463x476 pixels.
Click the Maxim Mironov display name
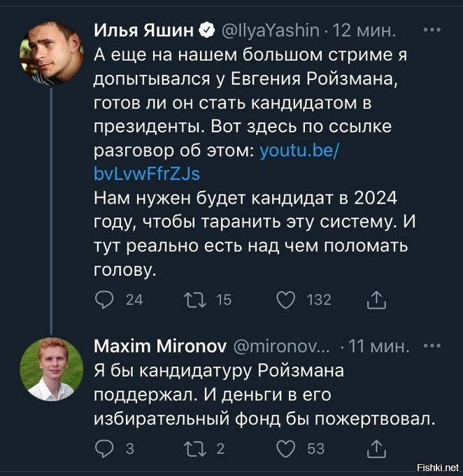(x=160, y=346)
